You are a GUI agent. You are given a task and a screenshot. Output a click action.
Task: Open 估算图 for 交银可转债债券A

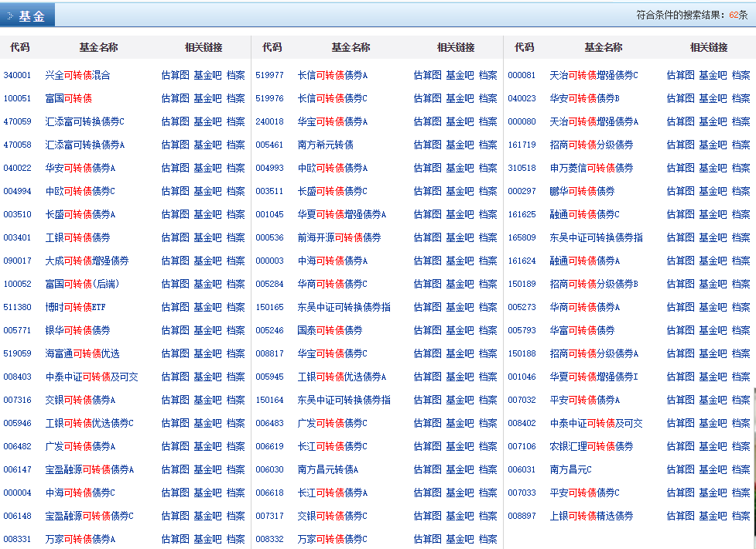(x=175, y=400)
